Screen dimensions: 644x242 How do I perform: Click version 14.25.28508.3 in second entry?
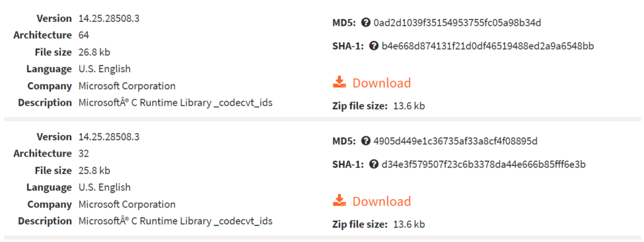[x=109, y=136]
